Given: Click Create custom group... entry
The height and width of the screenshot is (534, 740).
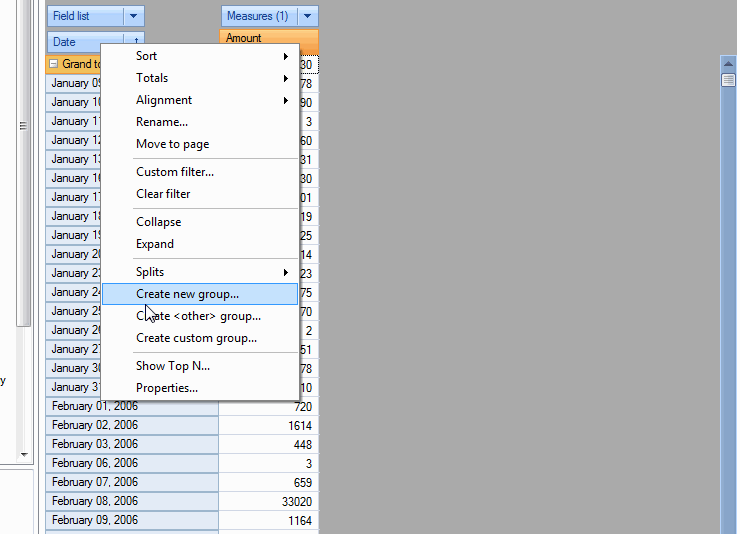Looking at the screenshot, I should coord(196,338).
